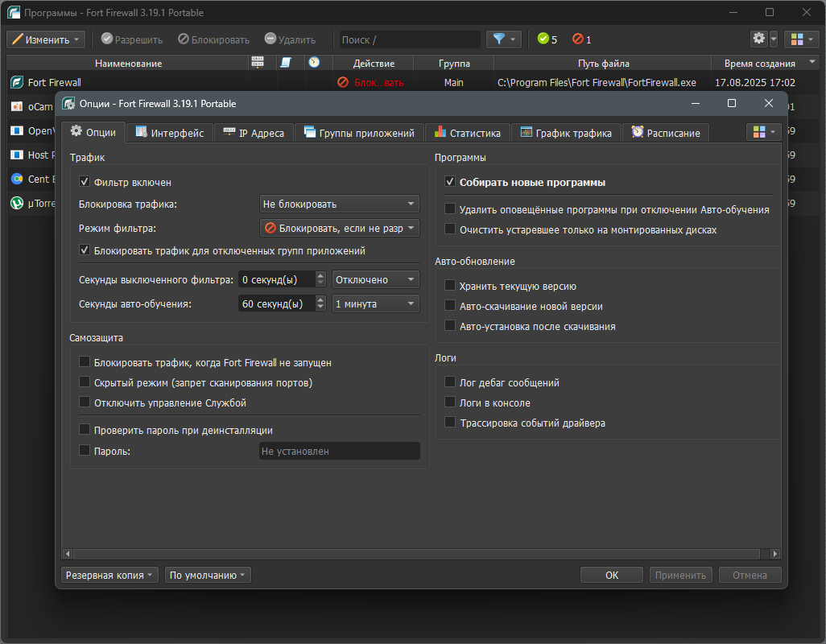The width and height of the screenshot is (826, 644).
Task: Open По умолчанию dropdown button
Action: pos(208,575)
